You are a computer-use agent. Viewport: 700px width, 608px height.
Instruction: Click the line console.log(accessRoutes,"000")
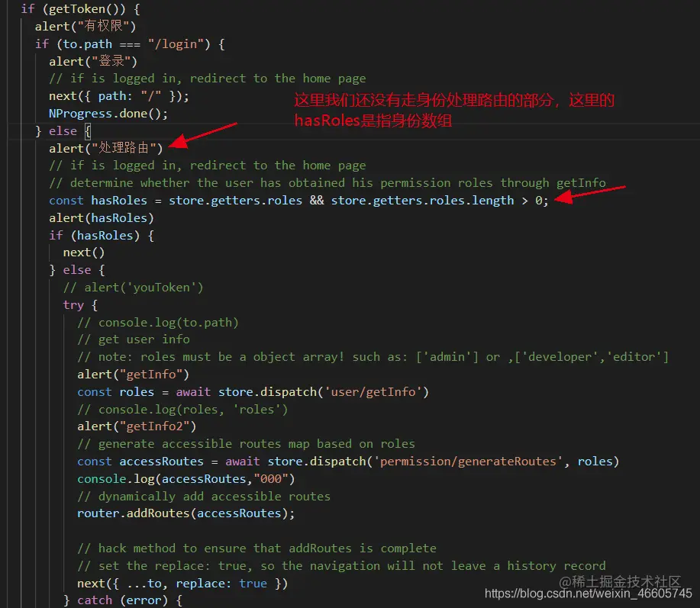point(186,478)
